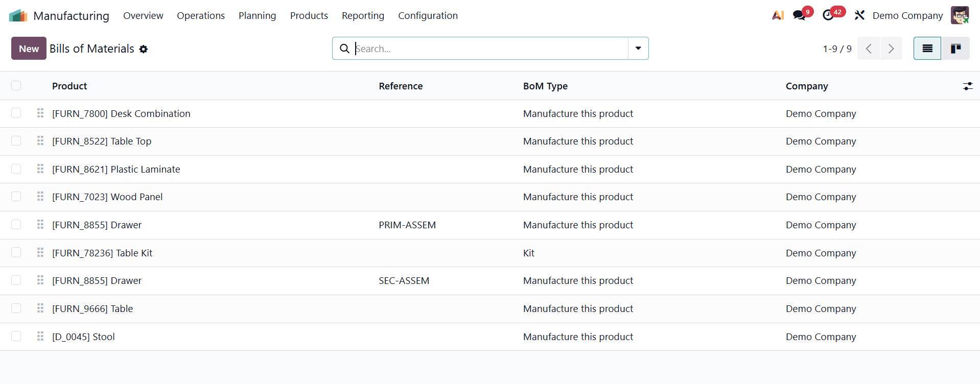
Task: Open the [FURN_7800] Desk Combination record
Action: click(x=121, y=113)
